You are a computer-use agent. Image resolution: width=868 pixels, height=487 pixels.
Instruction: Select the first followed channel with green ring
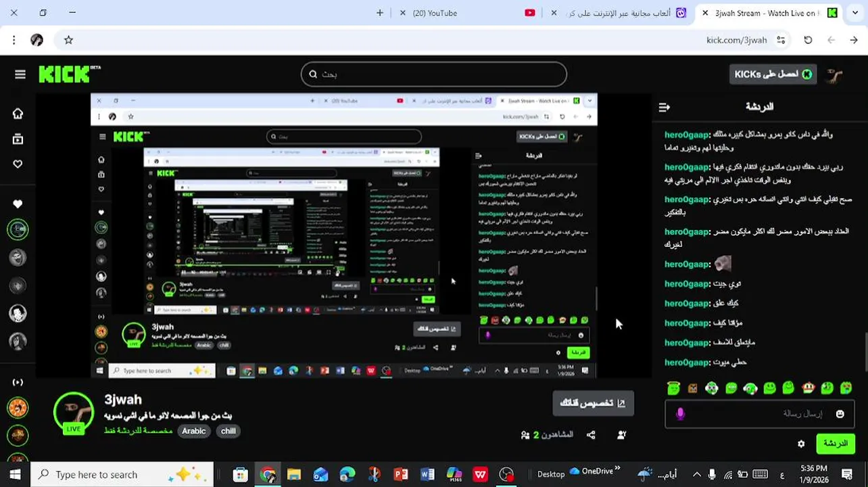[x=18, y=229]
